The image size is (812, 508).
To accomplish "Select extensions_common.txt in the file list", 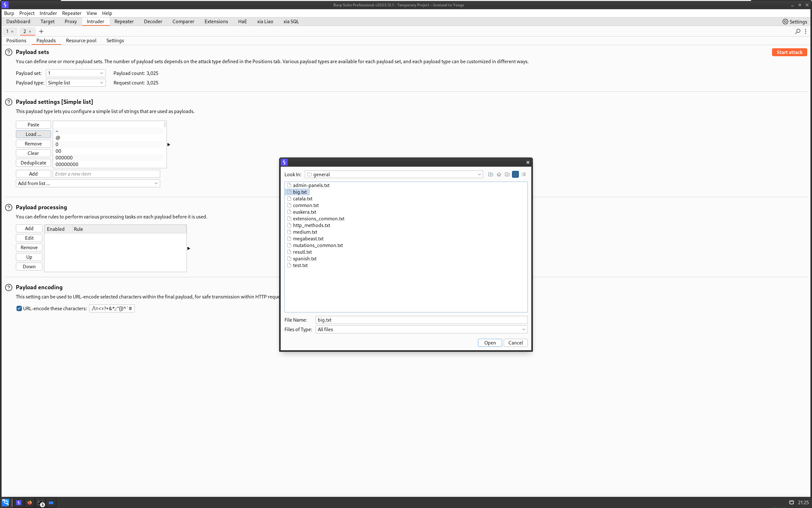I will (318, 219).
